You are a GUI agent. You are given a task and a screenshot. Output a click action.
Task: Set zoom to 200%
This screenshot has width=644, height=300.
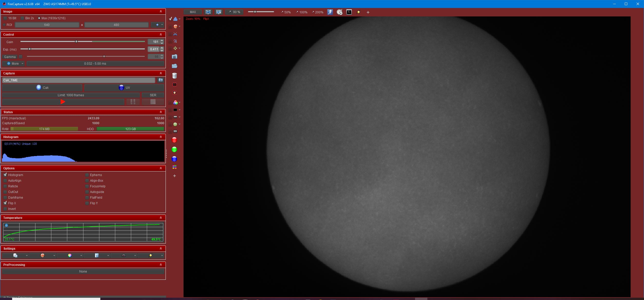point(318,12)
